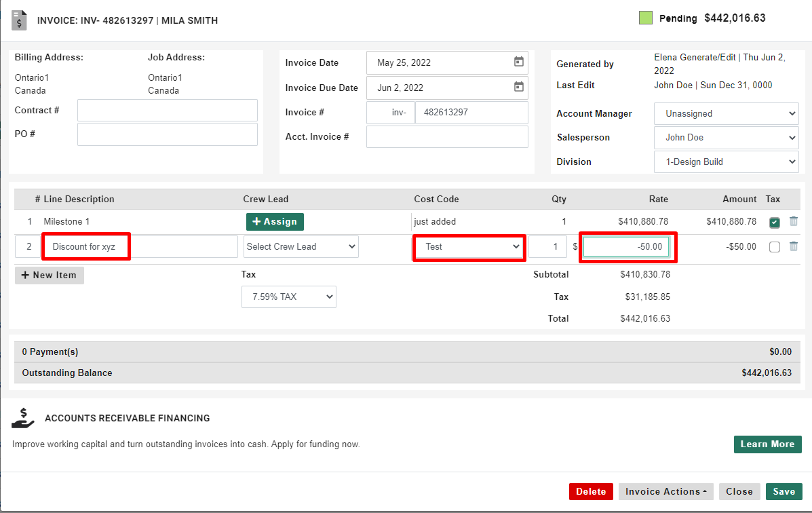812x513 pixels.
Task: Toggle tax checkbox on Milestone 1 line
Action: click(x=774, y=221)
